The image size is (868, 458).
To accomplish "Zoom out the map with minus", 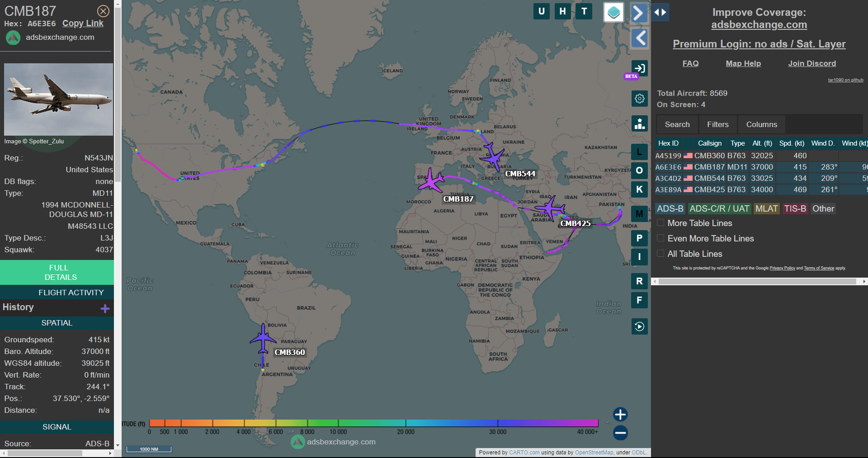I will click(620, 433).
